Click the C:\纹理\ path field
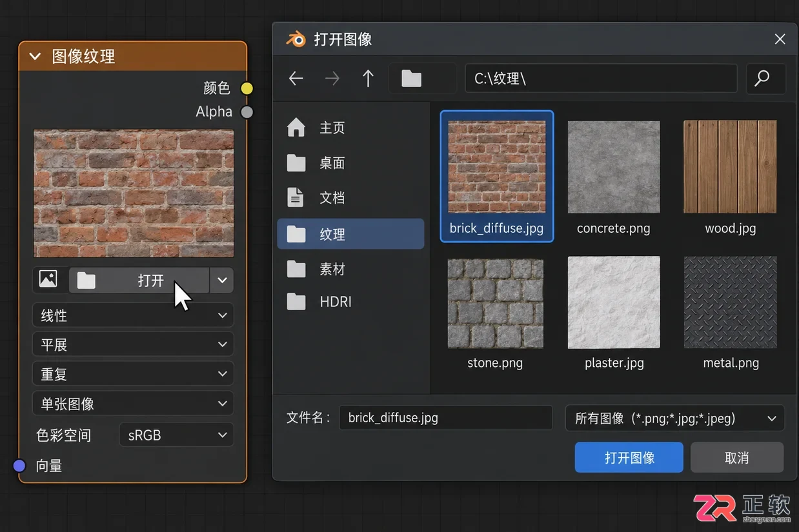 [x=601, y=79]
